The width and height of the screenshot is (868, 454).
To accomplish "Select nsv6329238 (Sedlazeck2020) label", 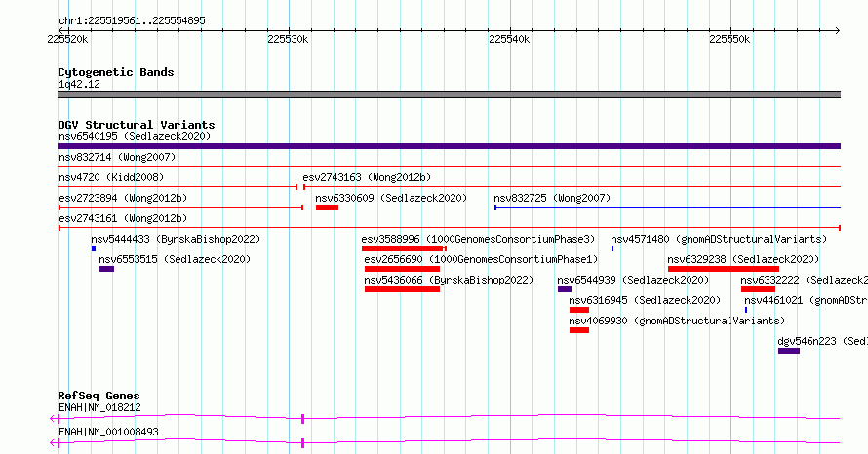I will (x=743, y=259).
